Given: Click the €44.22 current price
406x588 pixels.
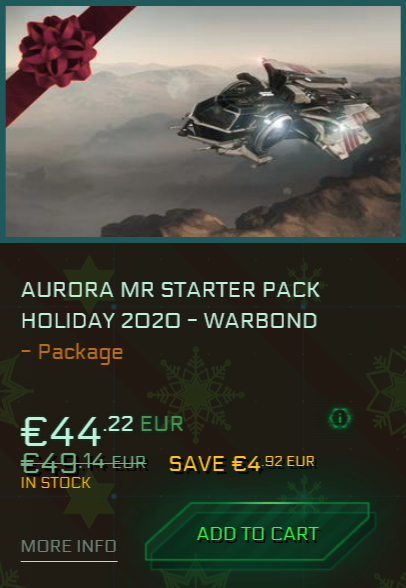Looking at the screenshot, I should pos(77,430).
